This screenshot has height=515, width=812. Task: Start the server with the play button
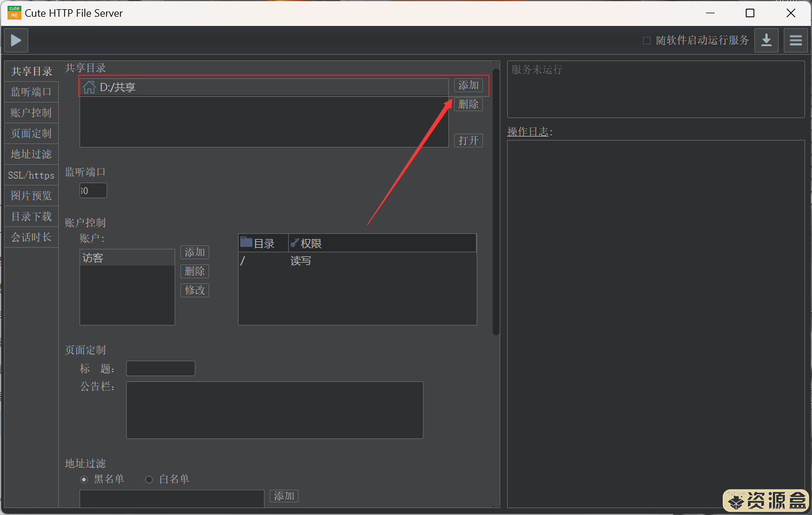(16, 40)
